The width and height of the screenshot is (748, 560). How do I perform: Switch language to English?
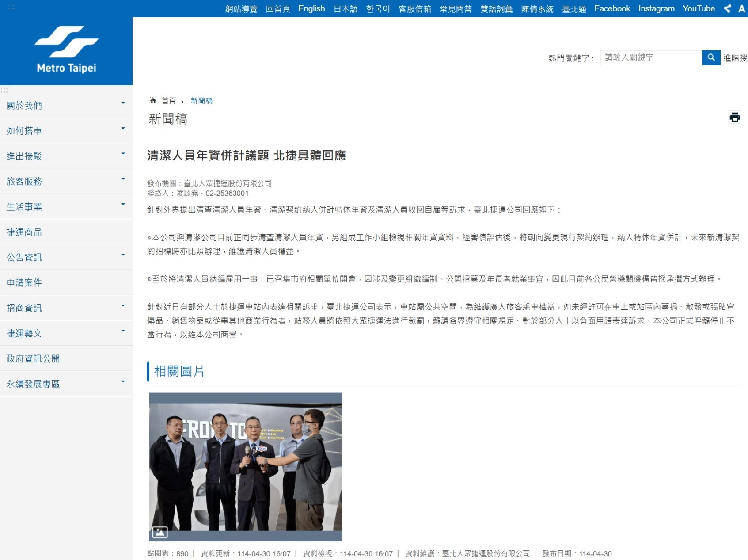311,9
